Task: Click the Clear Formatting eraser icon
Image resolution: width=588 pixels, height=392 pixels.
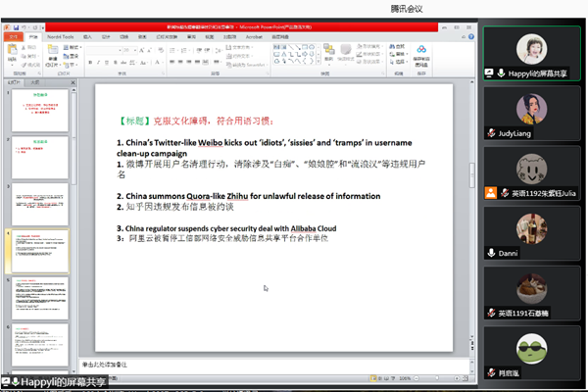Action: (161, 50)
